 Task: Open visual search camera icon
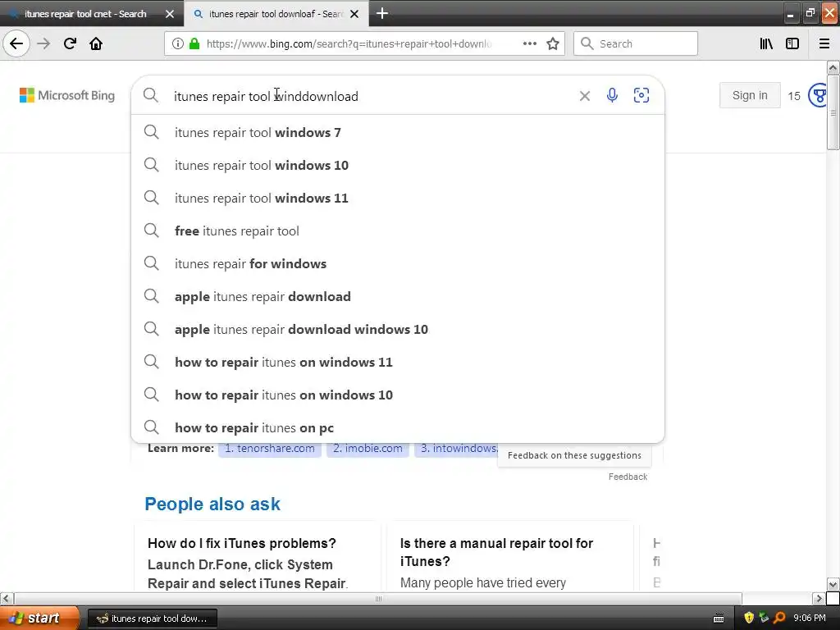pyautogui.click(x=641, y=95)
